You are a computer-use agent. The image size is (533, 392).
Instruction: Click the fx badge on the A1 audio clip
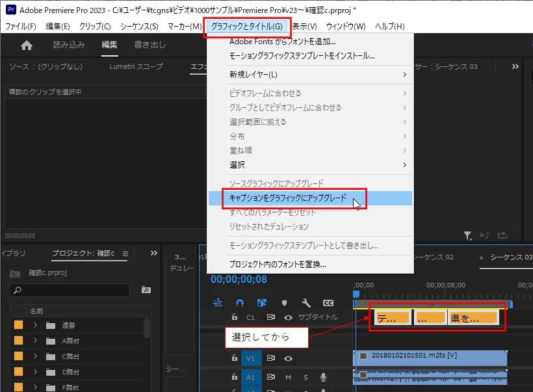[x=363, y=374]
